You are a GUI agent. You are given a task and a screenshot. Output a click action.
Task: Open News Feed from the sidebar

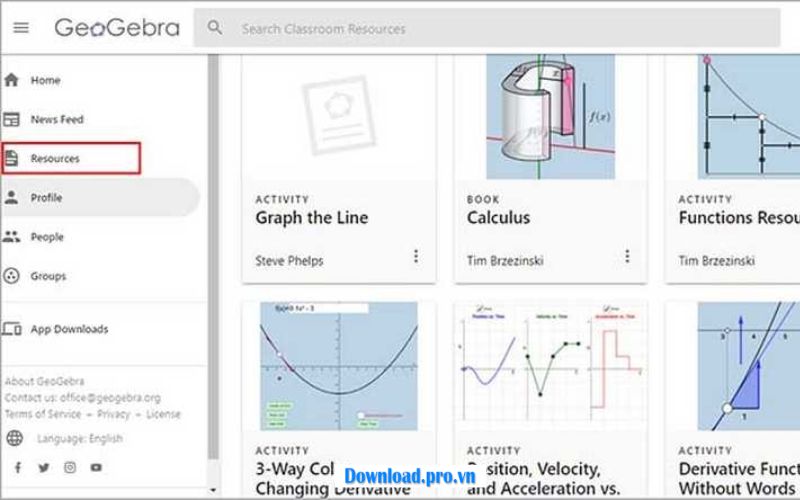[x=57, y=119]
